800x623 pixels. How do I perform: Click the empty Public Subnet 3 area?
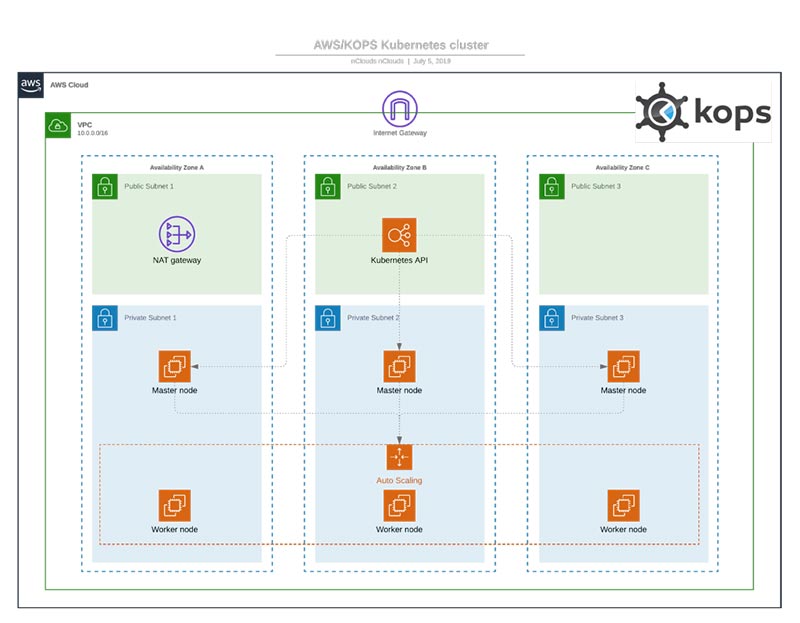click(x=623, y=245)
